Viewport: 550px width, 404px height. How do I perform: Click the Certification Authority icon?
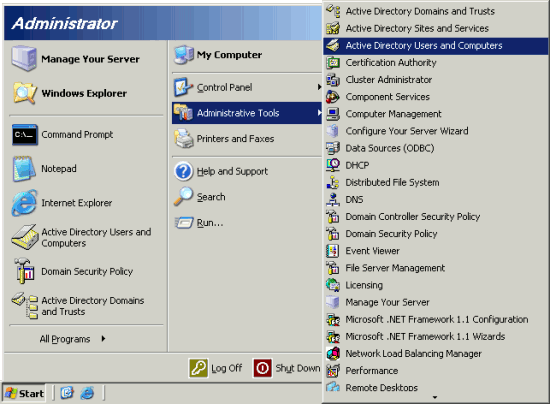pyautogui.click(x=333, y=62)
